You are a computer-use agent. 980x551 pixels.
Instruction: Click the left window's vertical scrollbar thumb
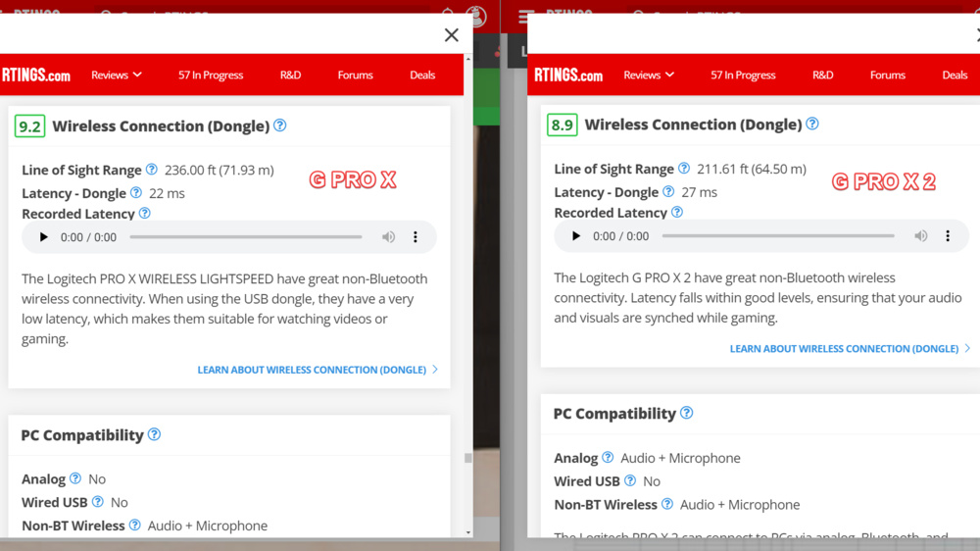tap(468, 458)
